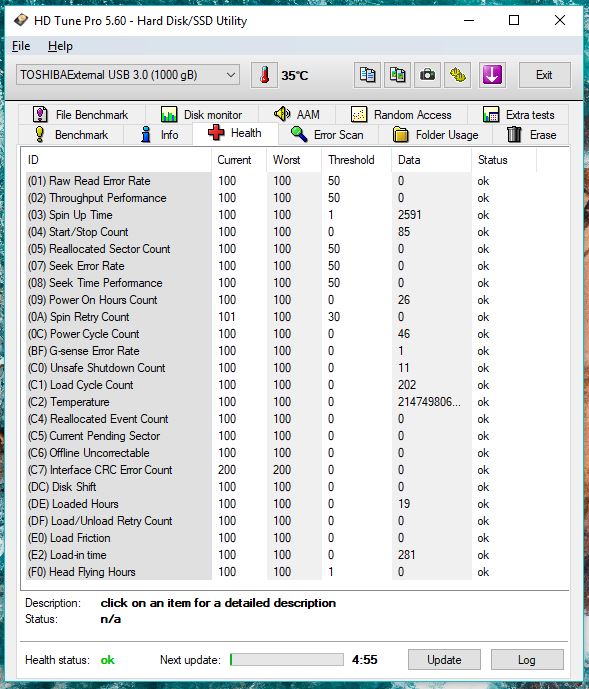Click the Worst column header
The width and height of the screenshot is (589, 689).
[294, 160]
